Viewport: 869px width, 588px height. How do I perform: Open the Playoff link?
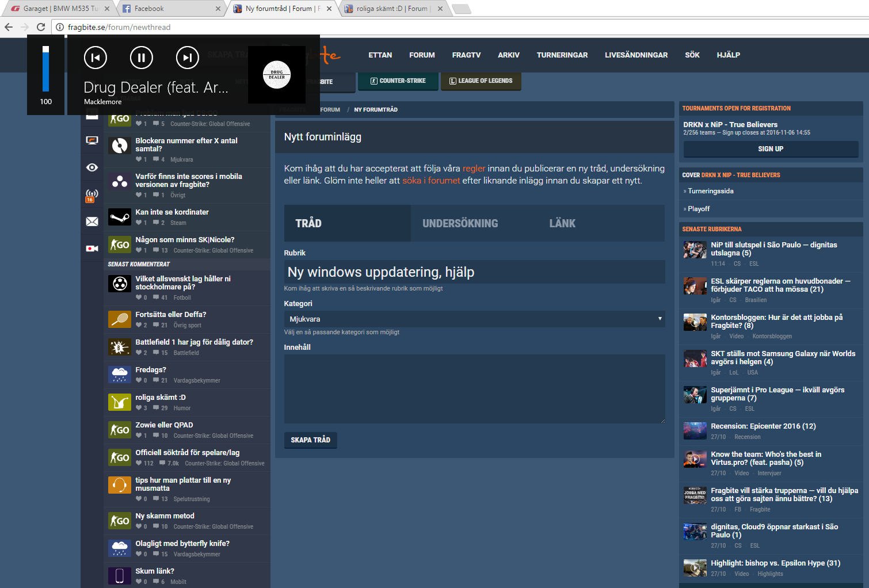[x=699, y=209]
